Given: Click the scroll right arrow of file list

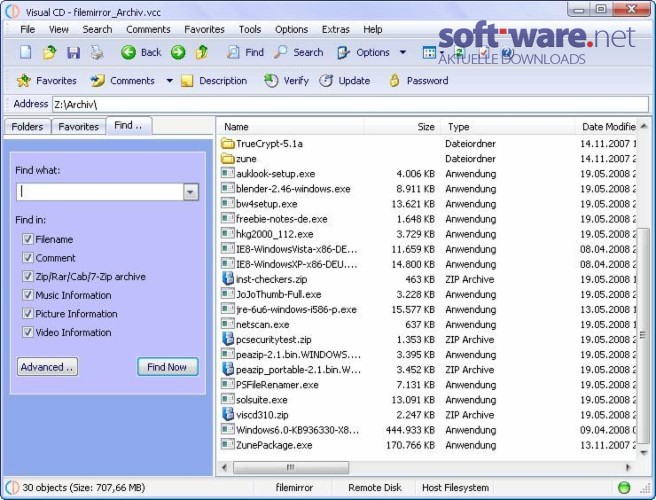Looking at the screenshot, I should tap(628, 467).
